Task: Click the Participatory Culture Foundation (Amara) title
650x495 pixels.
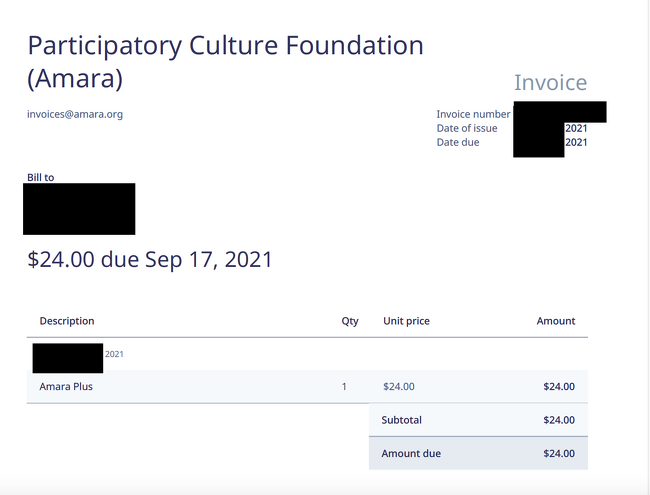Action: (x=225, y=61)
